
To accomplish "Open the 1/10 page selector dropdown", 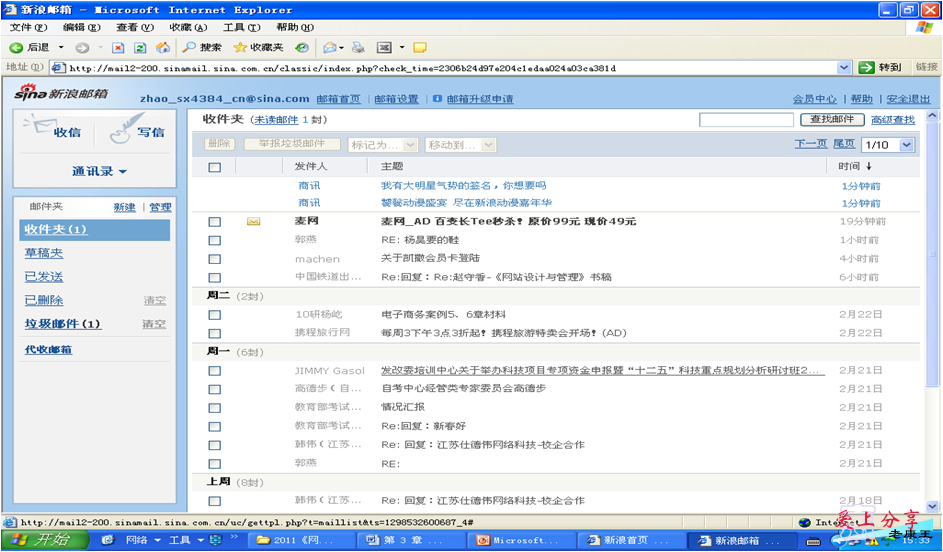I will [x=888, y=145].
